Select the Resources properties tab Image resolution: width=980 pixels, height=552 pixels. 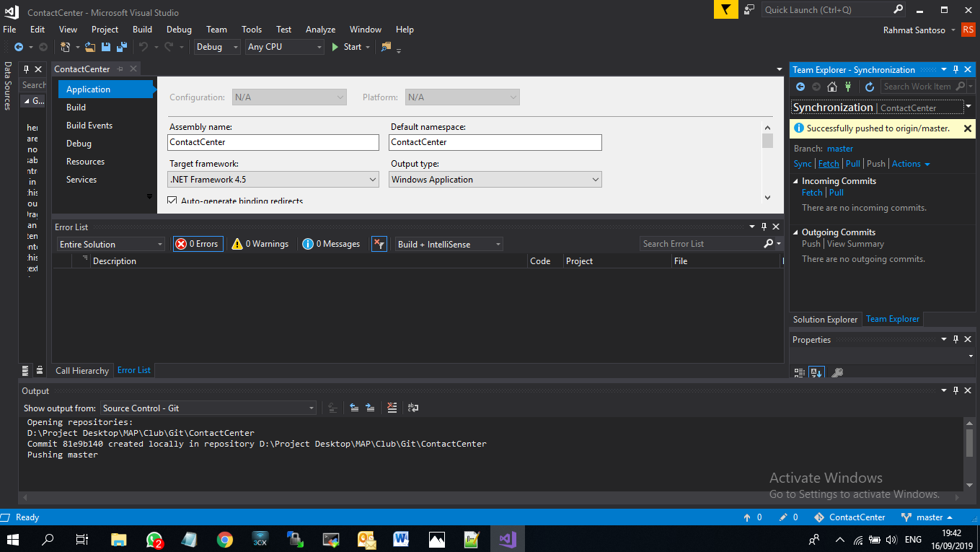tap(85, 162)
